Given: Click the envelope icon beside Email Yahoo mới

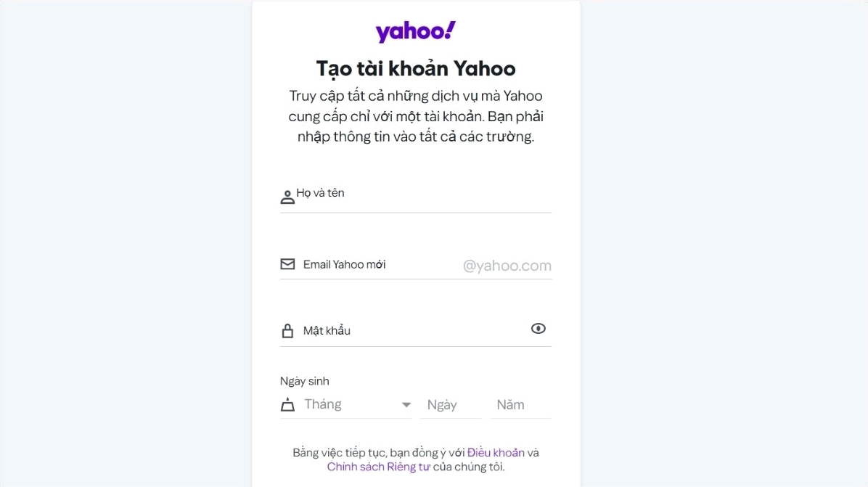Looking at the screenshot, I should (287, 263).
